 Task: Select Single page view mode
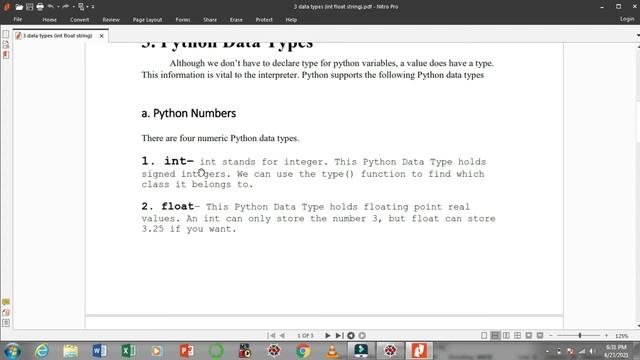(x=484, y=336)
